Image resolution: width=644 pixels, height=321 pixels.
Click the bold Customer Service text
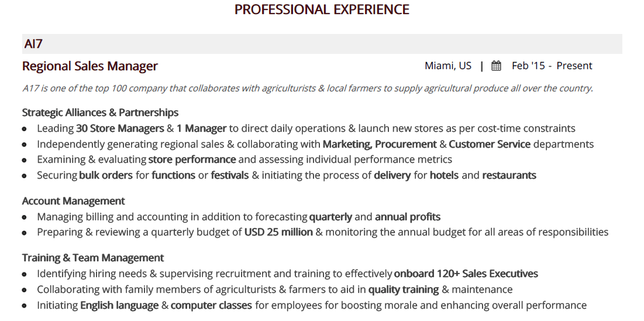[x=490, y=144]
